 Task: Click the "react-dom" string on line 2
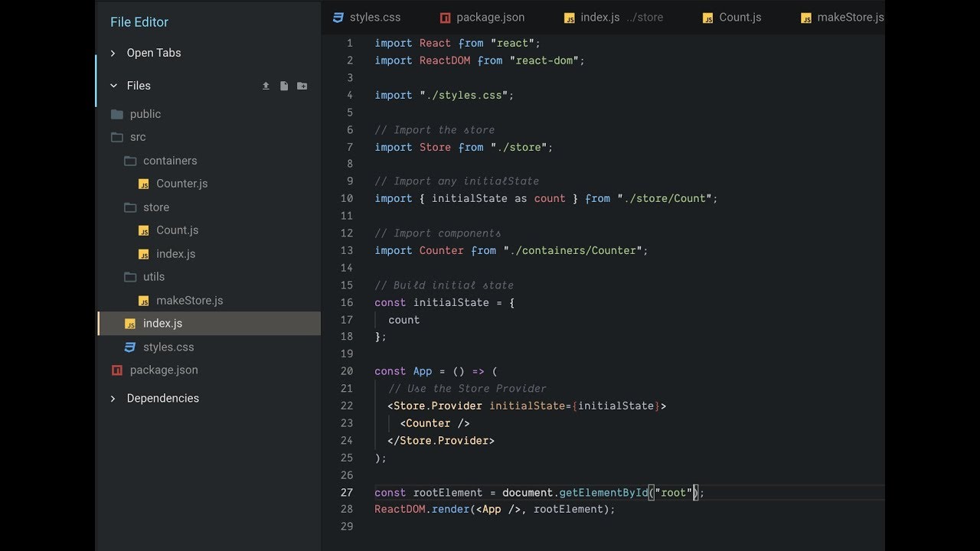(544, 60)
